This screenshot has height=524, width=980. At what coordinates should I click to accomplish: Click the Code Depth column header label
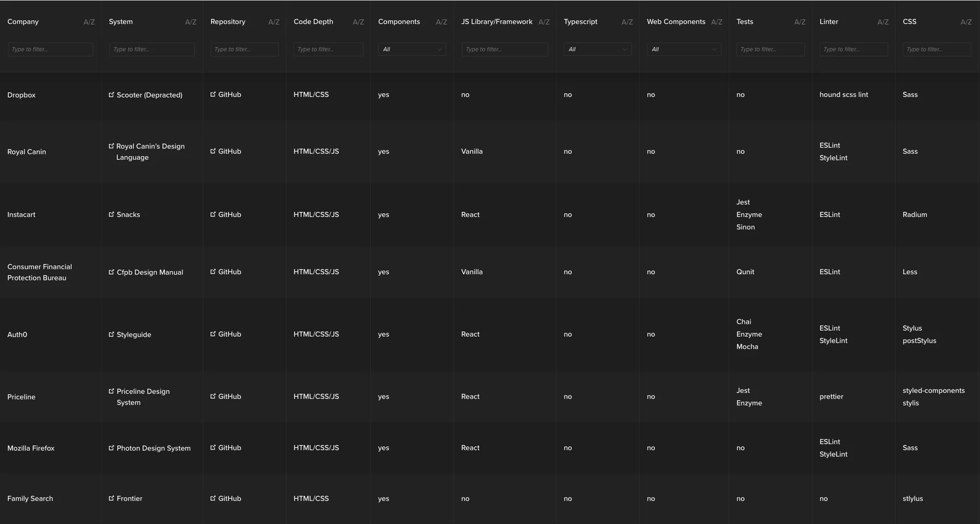314,22
